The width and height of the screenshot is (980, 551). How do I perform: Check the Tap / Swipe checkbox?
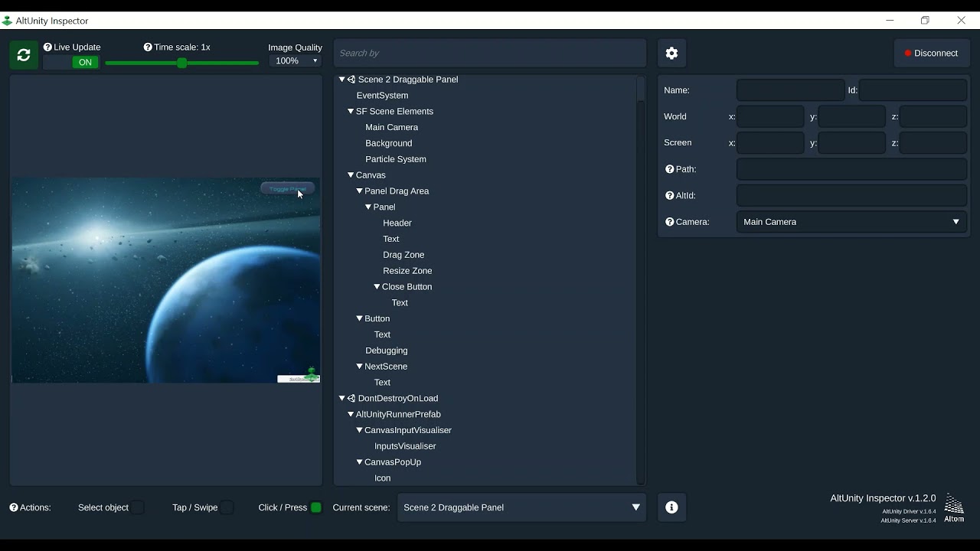point(227,507)
